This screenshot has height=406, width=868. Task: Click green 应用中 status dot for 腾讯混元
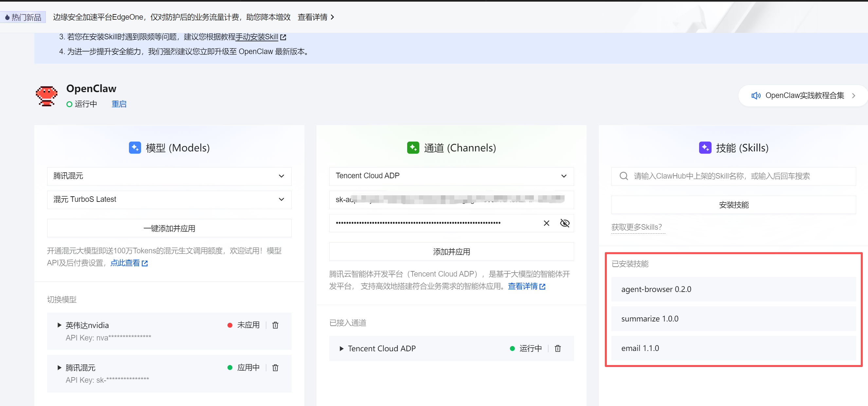(230, 368)
